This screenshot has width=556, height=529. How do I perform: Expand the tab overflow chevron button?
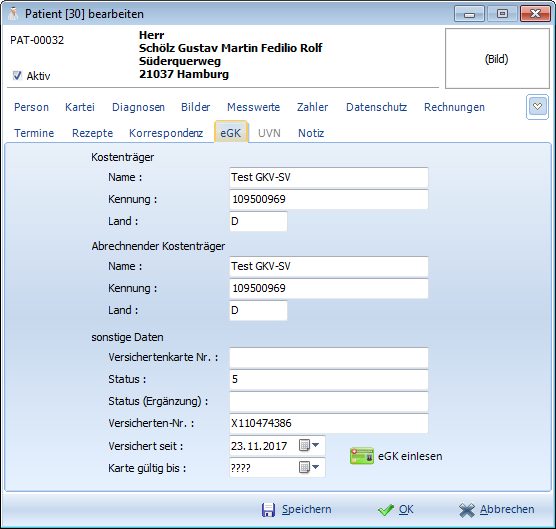click(x=537, y=107)
